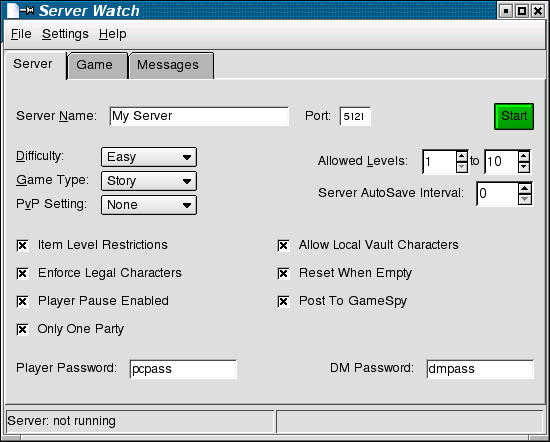The height and width of the screenshot is (442, 550).
Task: Click the Player Password field
Action: click(x=183, y=369)
